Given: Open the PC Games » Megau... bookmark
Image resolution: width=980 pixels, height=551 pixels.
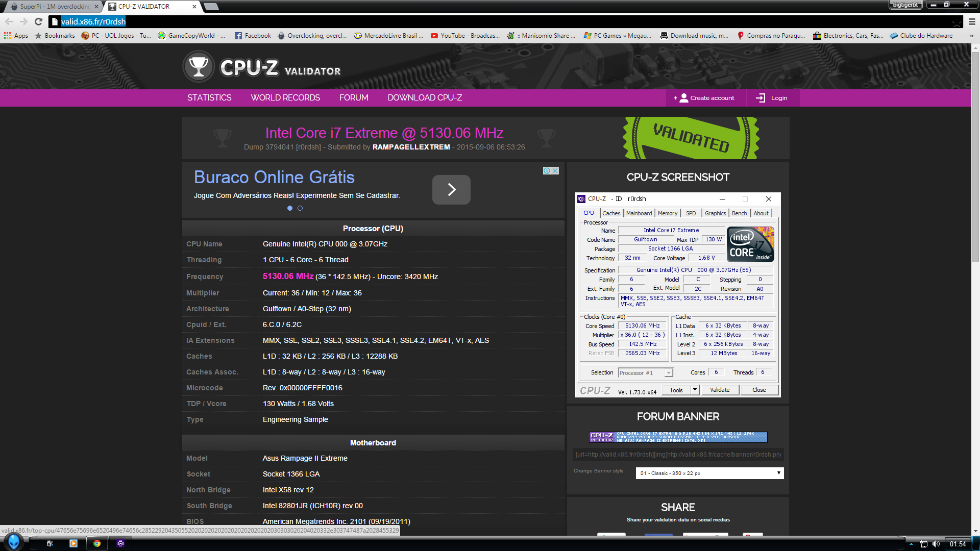Looking at the screenshot, I should (x=618, y=36).
